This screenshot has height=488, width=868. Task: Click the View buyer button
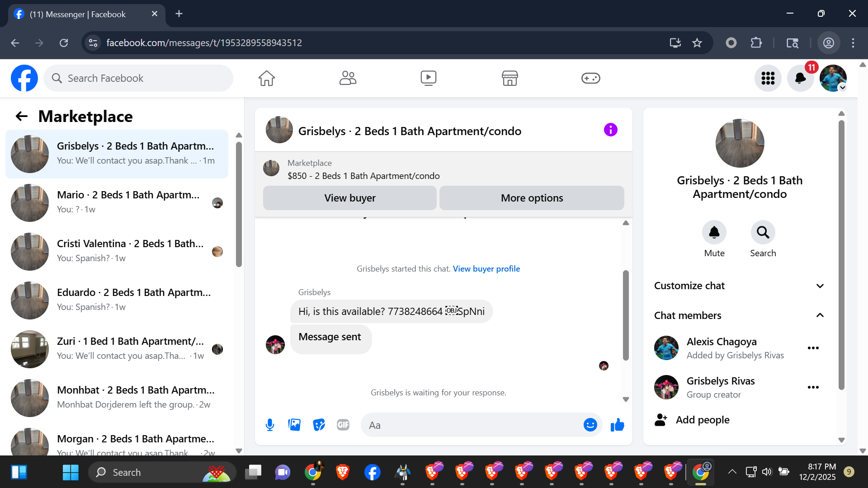click(349, 198)
